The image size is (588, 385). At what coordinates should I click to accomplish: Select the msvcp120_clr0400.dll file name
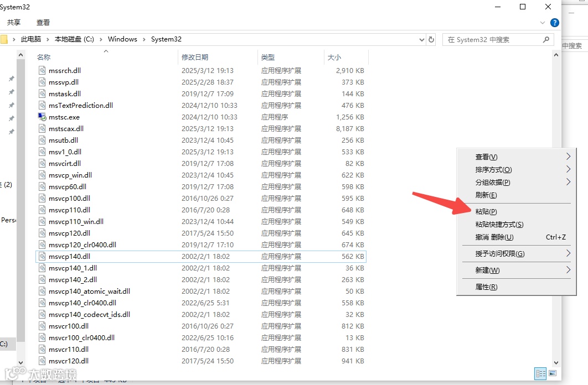[x=82, y=244]
